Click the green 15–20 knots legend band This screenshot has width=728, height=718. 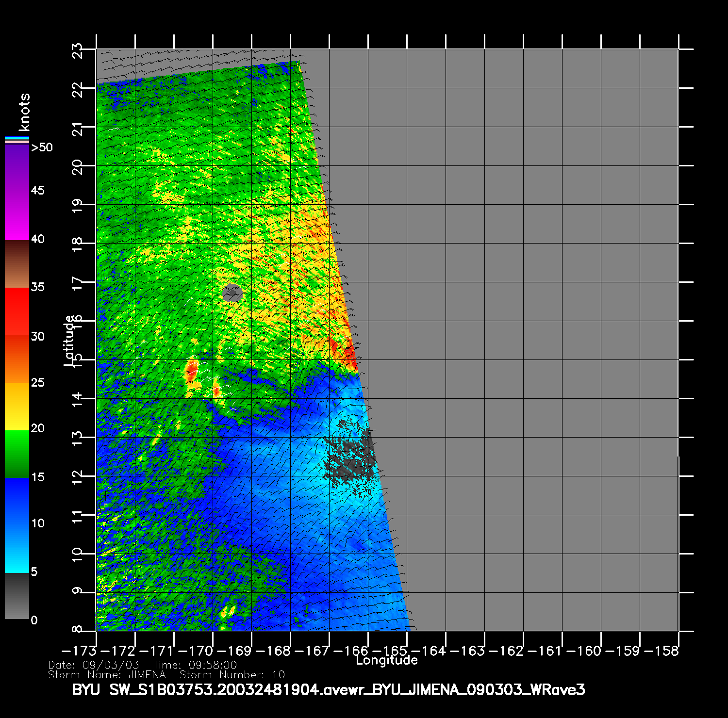pos(17,454)
